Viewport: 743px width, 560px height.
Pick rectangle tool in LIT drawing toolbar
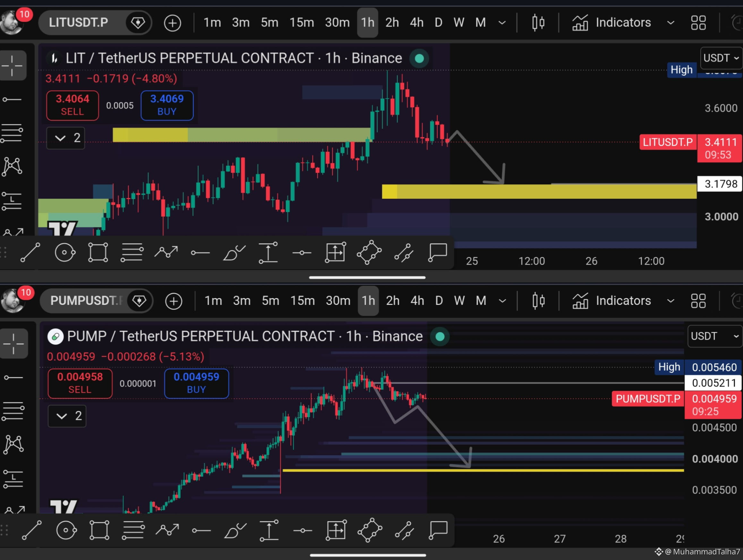(x=98, y=253)
